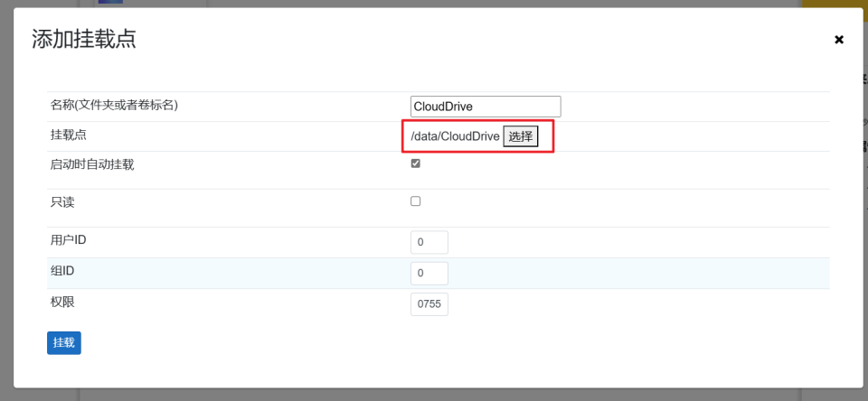
Task: Click the 组ID input box
Action: [429, 273]
